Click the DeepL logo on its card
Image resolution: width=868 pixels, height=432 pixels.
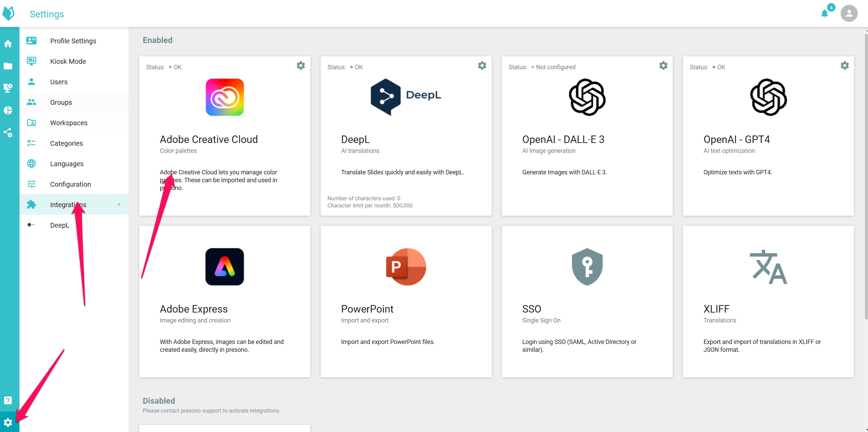(406, 97)
